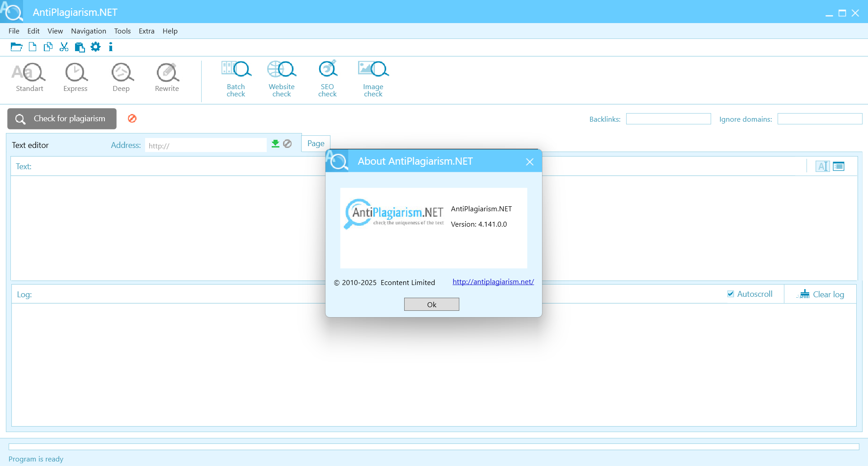Click the AntiPlagiarism.NET logo in title bar

point(12,11)
